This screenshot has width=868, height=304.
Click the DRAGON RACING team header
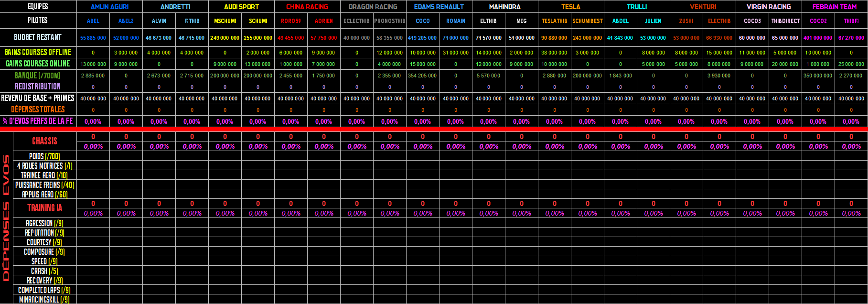click(373, 7)
